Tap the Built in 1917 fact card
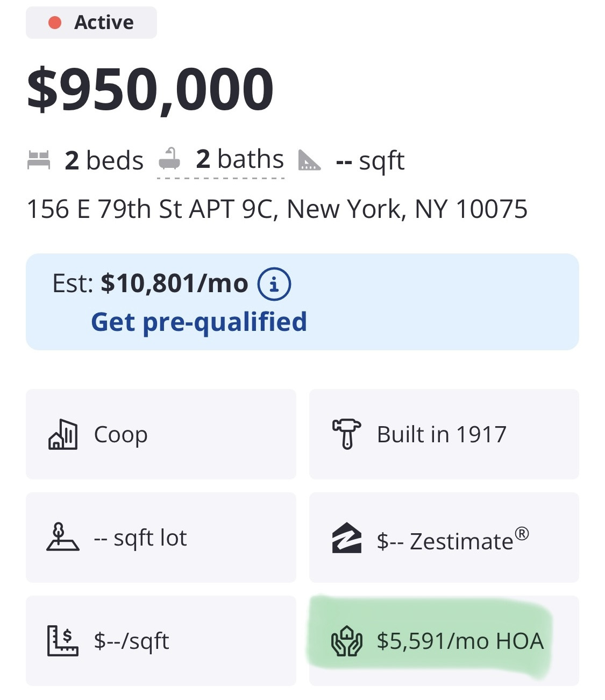Viewport: 605px width, 700px height. click(444, 434)
